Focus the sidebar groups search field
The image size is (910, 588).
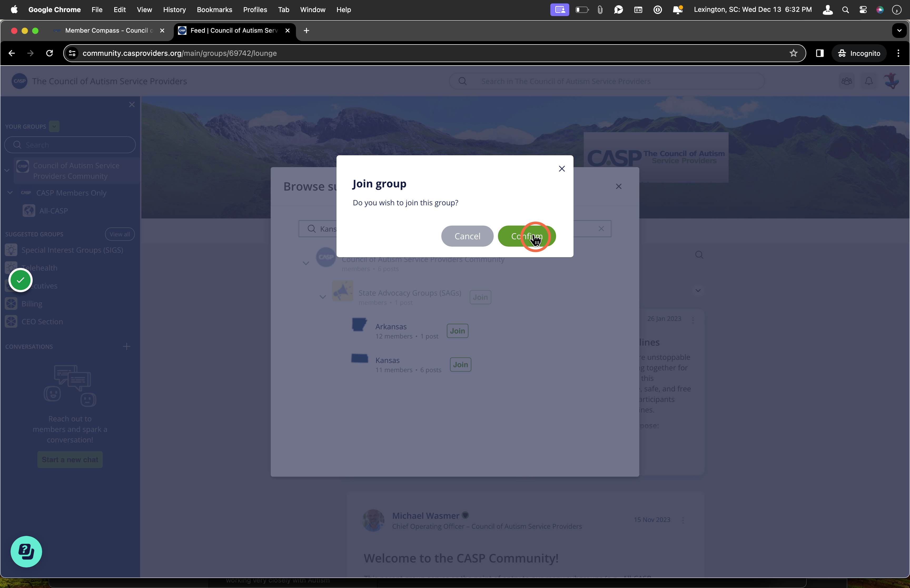pos(70,145)
